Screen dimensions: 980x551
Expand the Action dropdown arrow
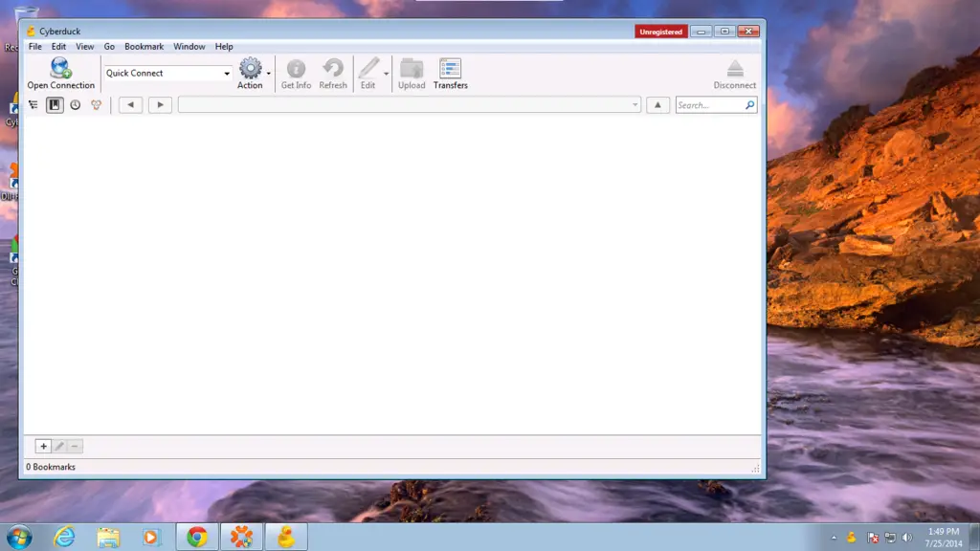[x=269, y=74]
